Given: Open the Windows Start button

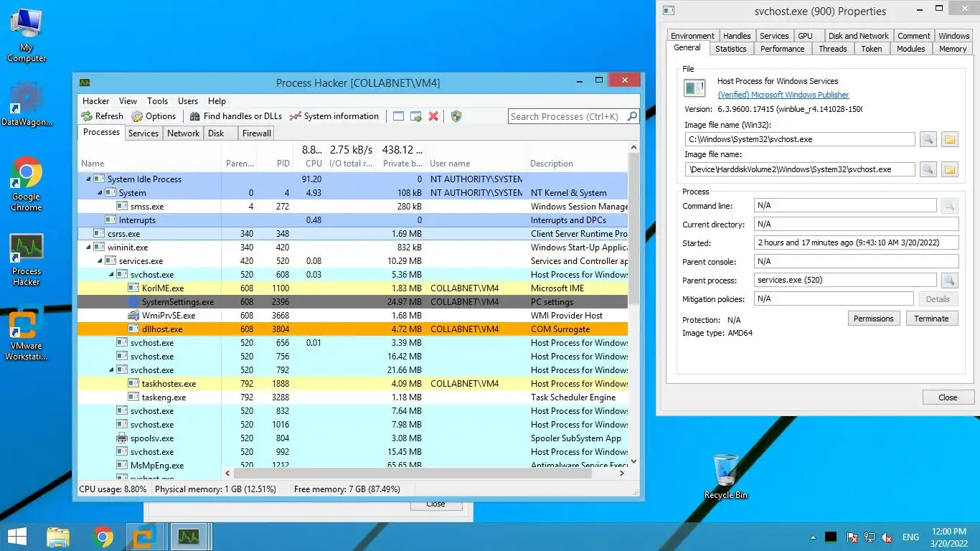Looking at the screenshot, I should 17,537.
